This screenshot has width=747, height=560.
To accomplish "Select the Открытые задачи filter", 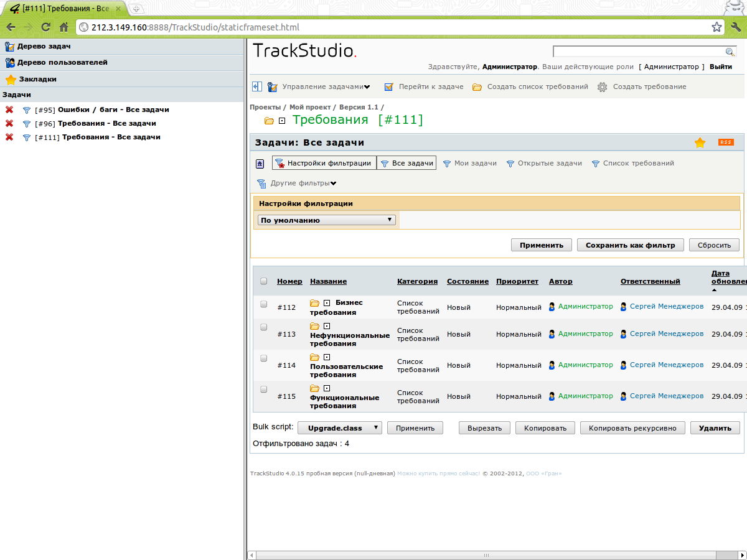I will pyautogui.click(x=544, y=163).
